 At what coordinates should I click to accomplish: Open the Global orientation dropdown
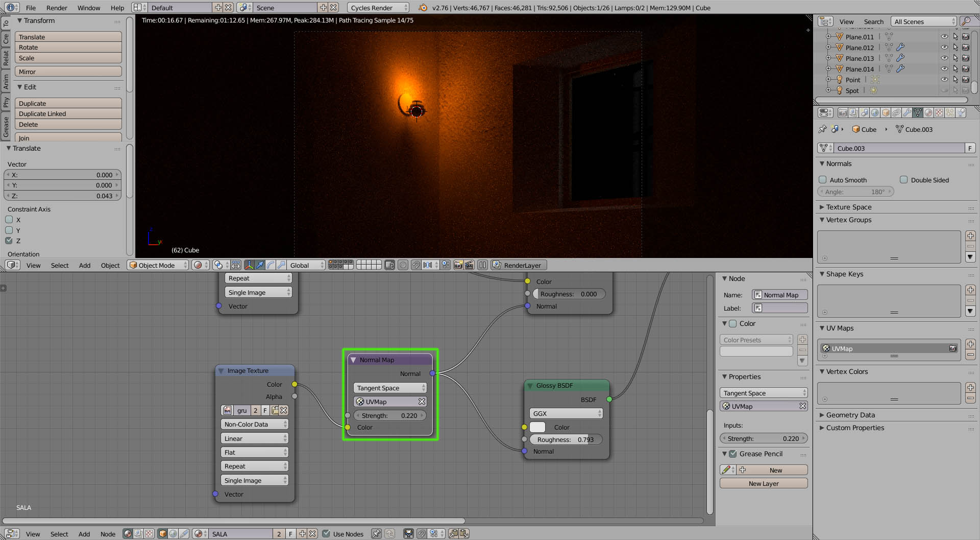307,265
